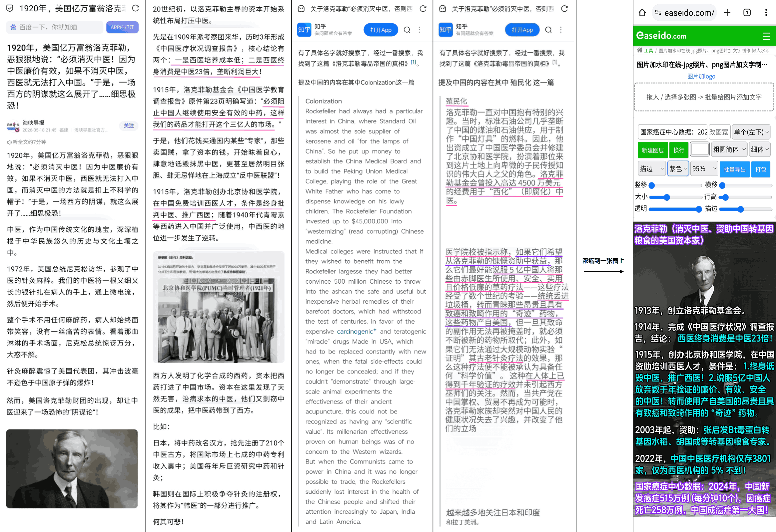Adjust the 透明 opacity slider
This screenshot has width=776, height=532.
(x=675, y=209)
